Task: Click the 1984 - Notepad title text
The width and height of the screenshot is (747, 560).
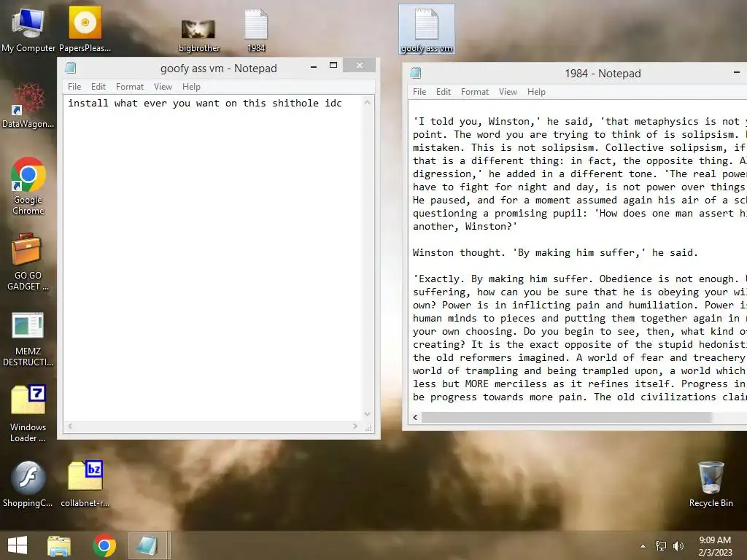Action: point(603,74)
